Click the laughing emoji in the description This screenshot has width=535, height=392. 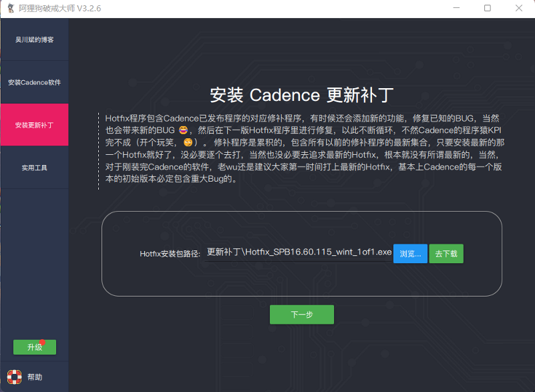click(183, 130)
